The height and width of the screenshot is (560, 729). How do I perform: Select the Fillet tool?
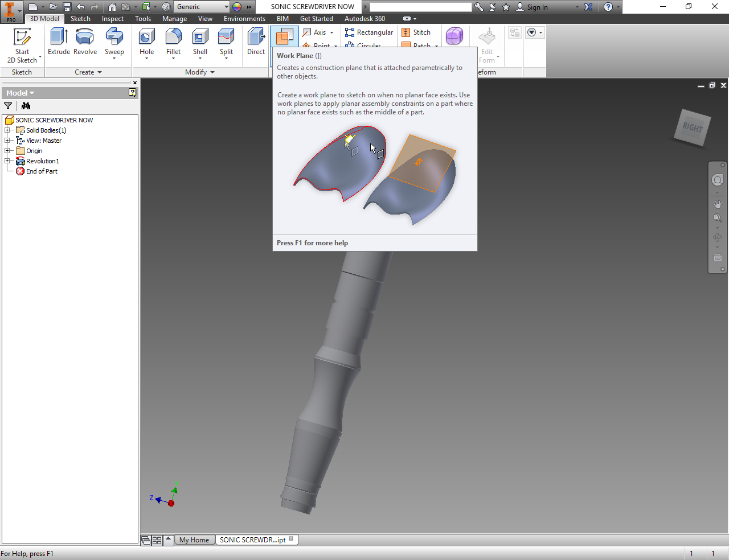coord(174,43)
